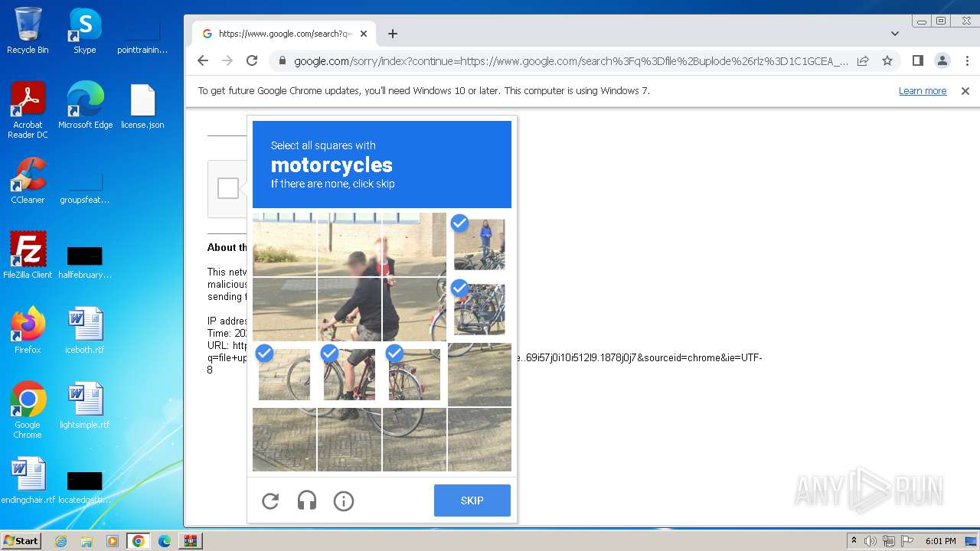Open Chrome's three-dot menu
Viewport: 980px width, 551px height.
tap(965, 60)
